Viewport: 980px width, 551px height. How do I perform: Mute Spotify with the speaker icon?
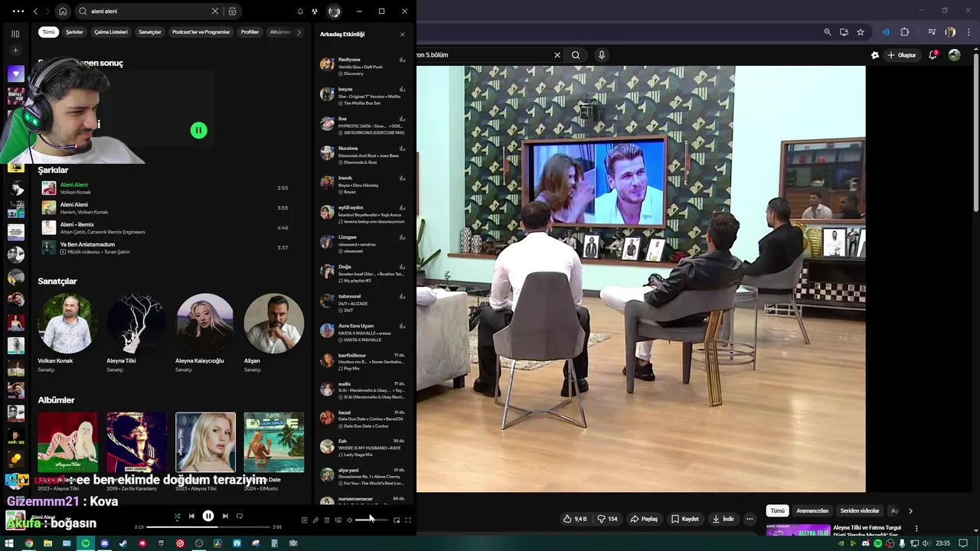point(349,520)
